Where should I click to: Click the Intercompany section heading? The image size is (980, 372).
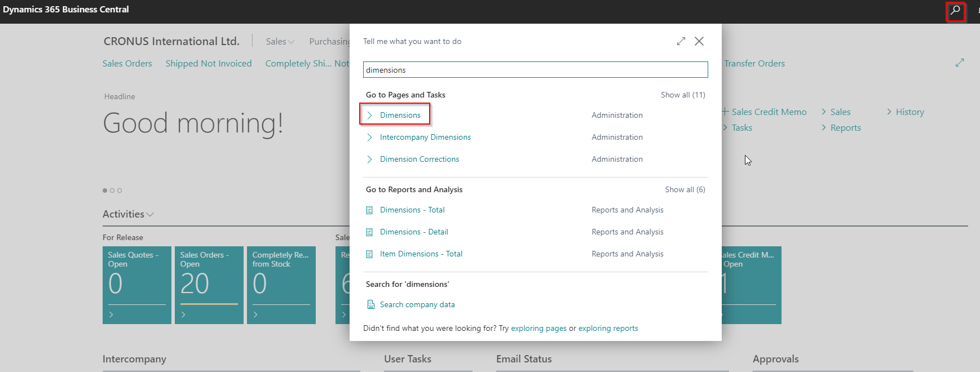[x=134, y=359]
